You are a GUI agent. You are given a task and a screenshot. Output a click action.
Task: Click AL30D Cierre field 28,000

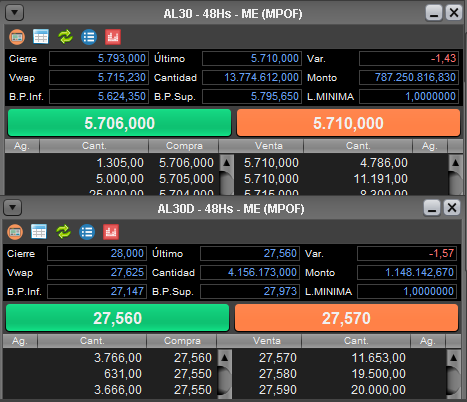click(x=97, y=254)
